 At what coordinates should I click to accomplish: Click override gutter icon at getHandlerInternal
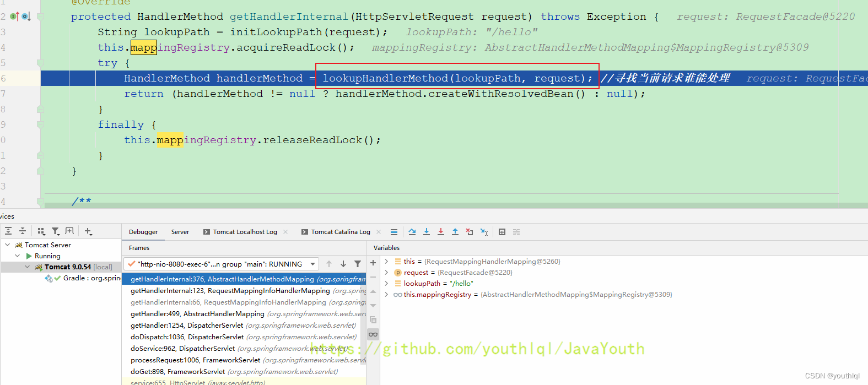tap(15, 17)
